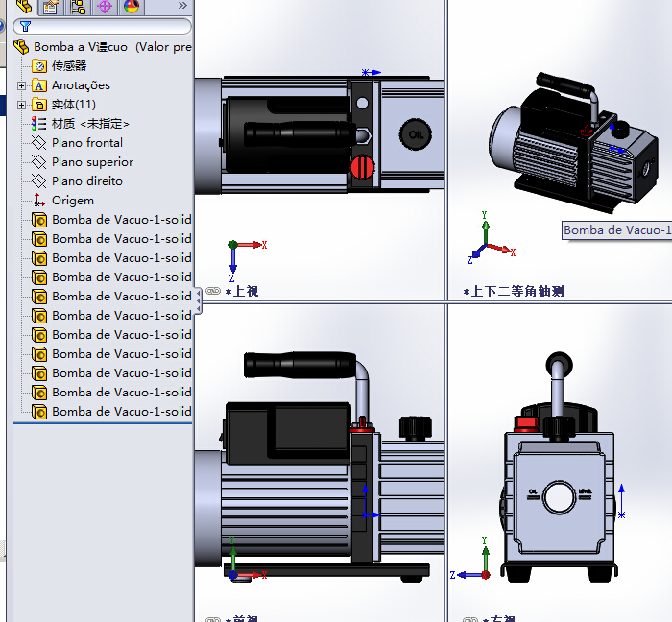The image size is (672, 622).
Task: Select the Origem origin item
Action: click(63, 201)
